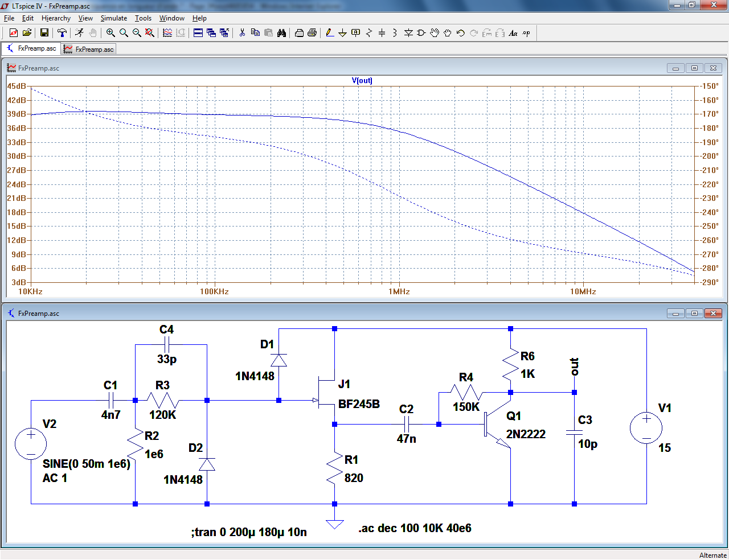Open the Hierarchy menu
729x560 pixels.
click(56, 18)
